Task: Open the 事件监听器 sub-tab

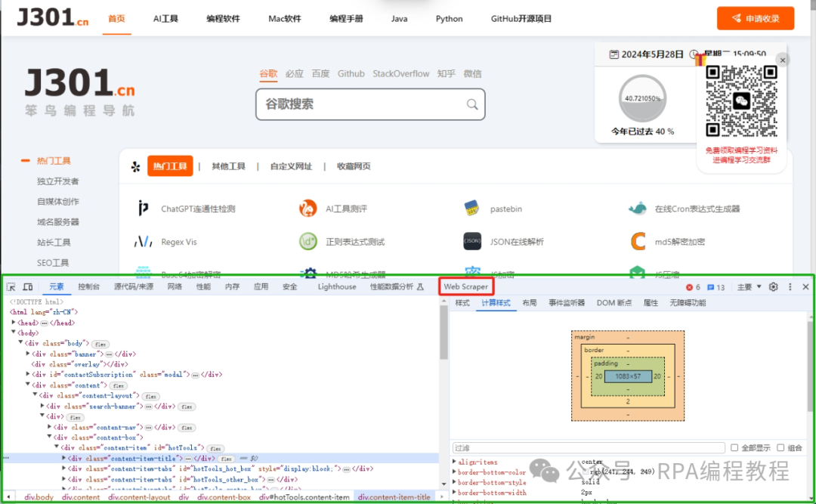Action: coord(567,303)
